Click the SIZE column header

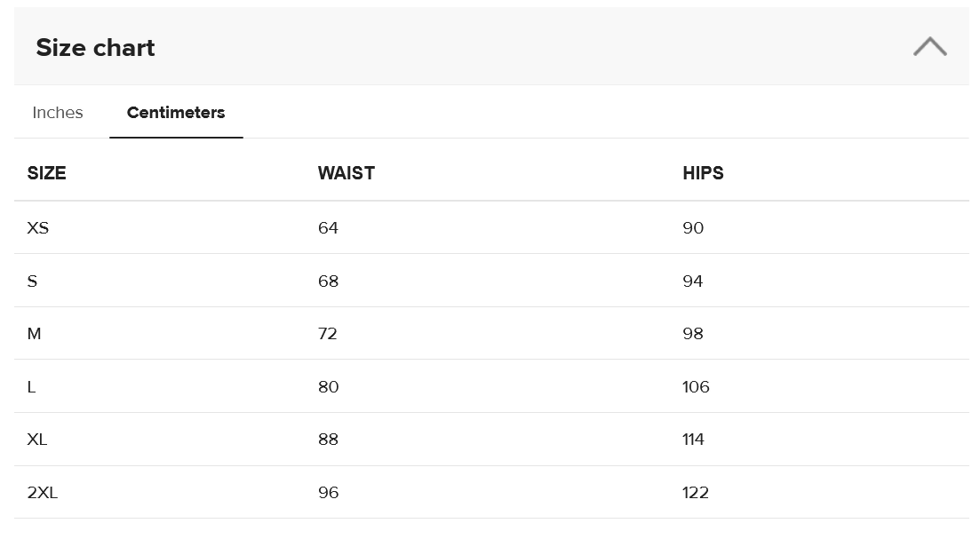click(x=46, y=173)
